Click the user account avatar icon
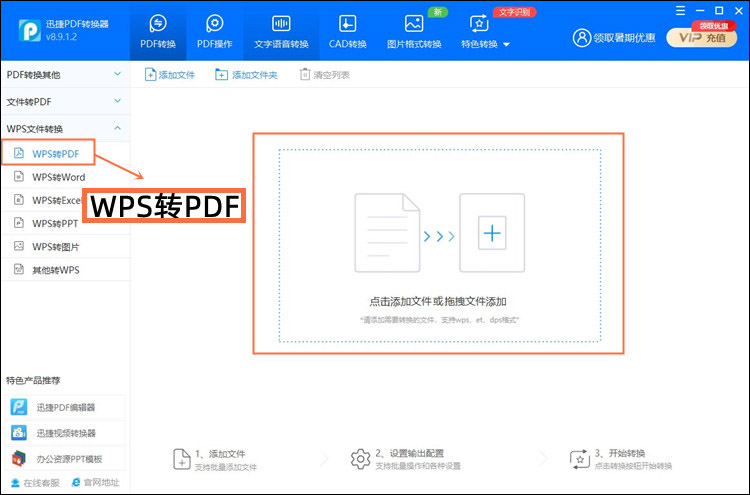 tap(582, 38)
